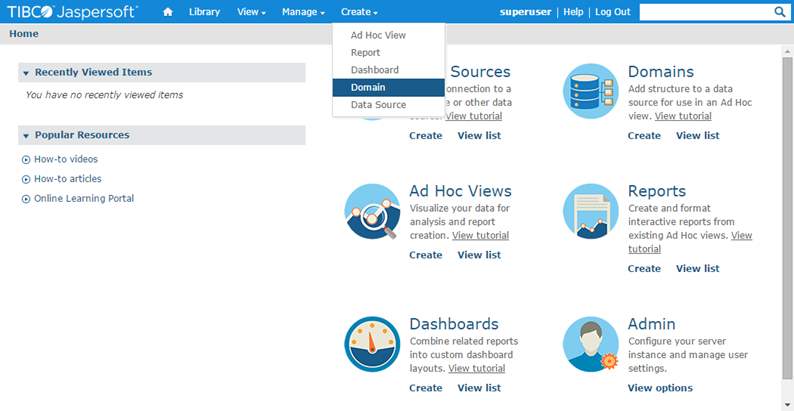The image size is (794, 411).
Task: Click View list under Dashboards
Action: (479, 388)
